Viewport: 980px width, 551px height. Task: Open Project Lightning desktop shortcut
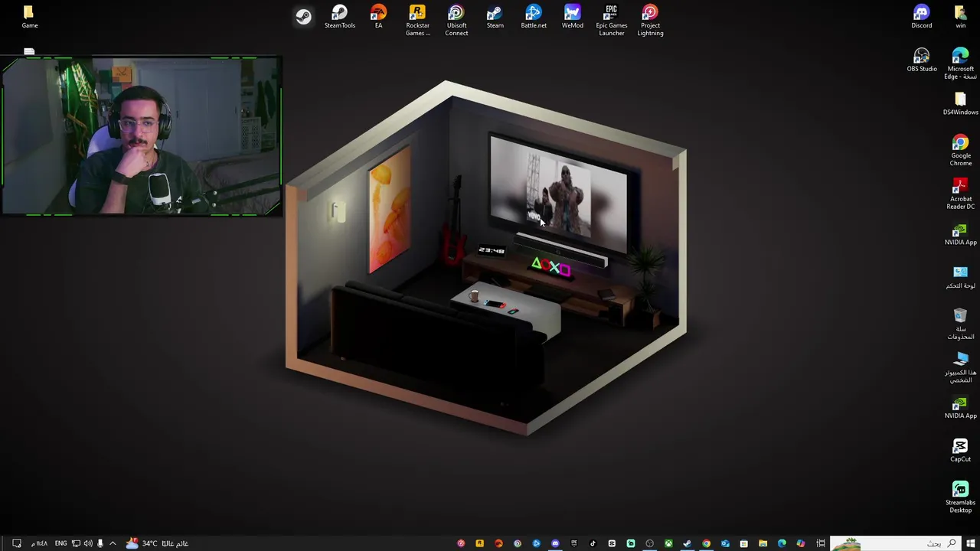(650, 21)
